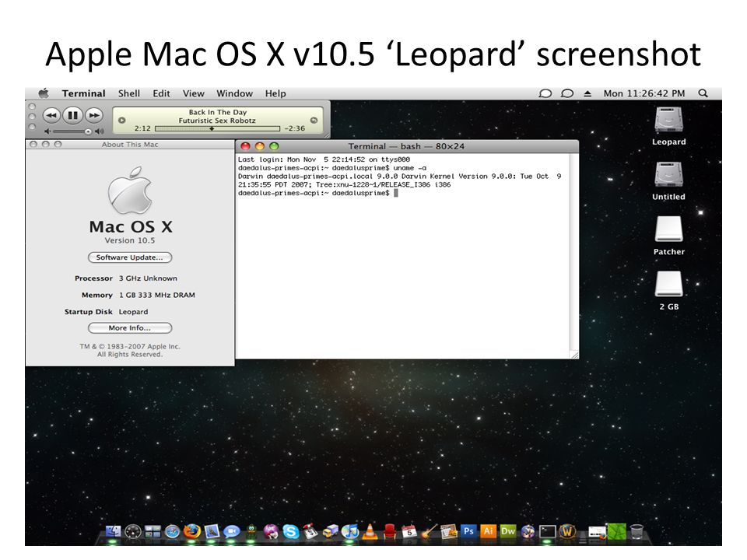747x560 pixels.
Task: Click the Terminal command prompt line
Action: (317, 193)
